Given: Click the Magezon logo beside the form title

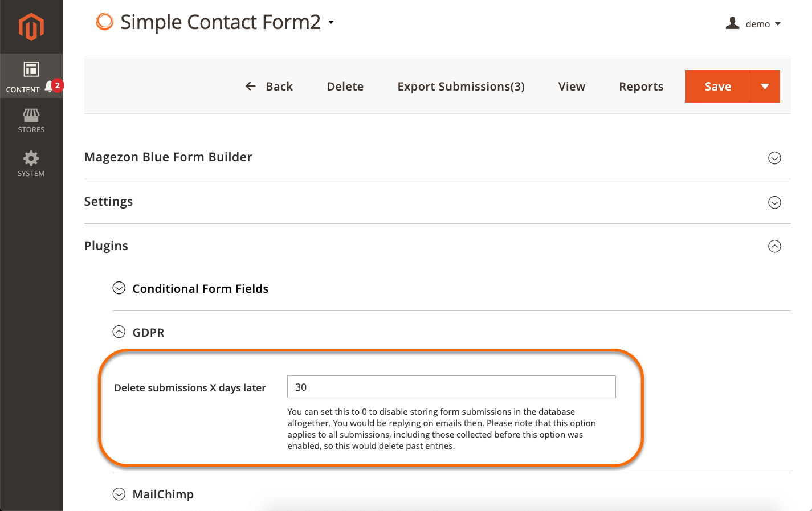Looking at the screenshot, I should [104, 22].
